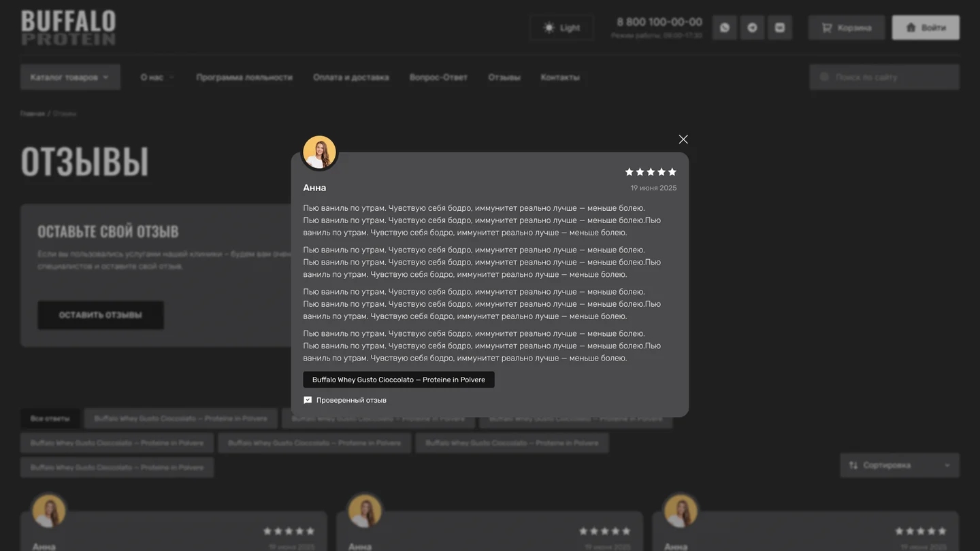
Task: Open the Telegram contact icon
Action: coord(752,28)
